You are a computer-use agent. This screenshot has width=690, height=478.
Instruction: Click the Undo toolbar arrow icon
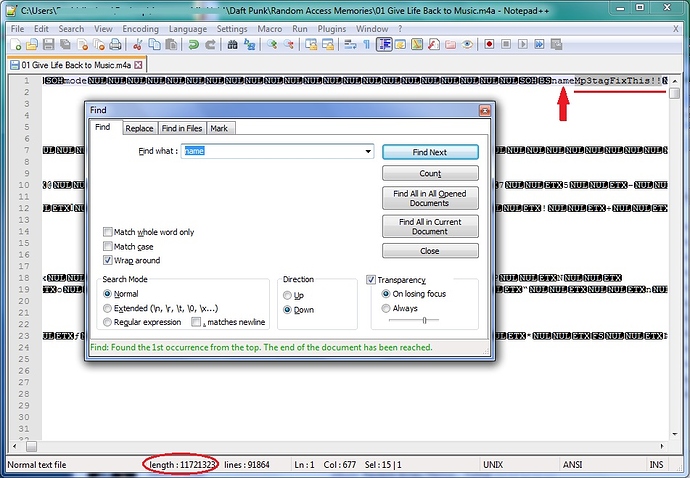coord(194,44)
